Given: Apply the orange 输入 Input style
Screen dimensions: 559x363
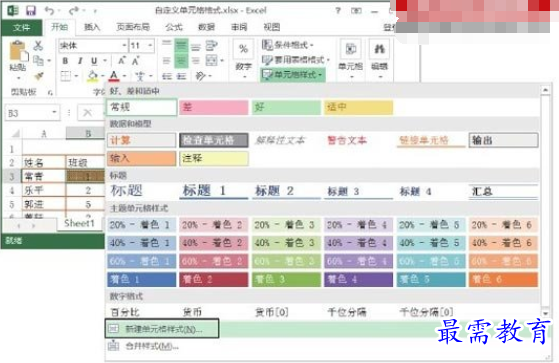Looking at the screenshot, I should [142, 158].
